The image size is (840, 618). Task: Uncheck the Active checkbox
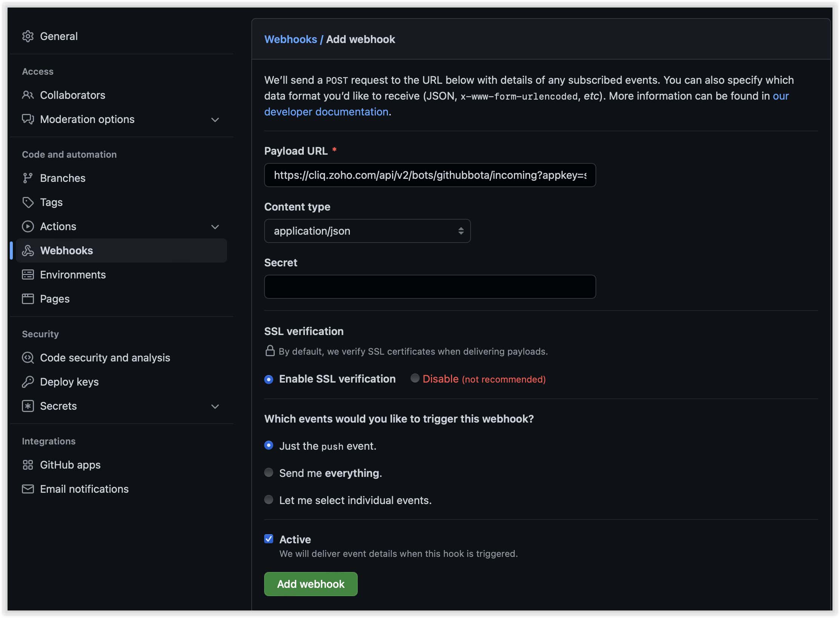[x=269, y=539]
